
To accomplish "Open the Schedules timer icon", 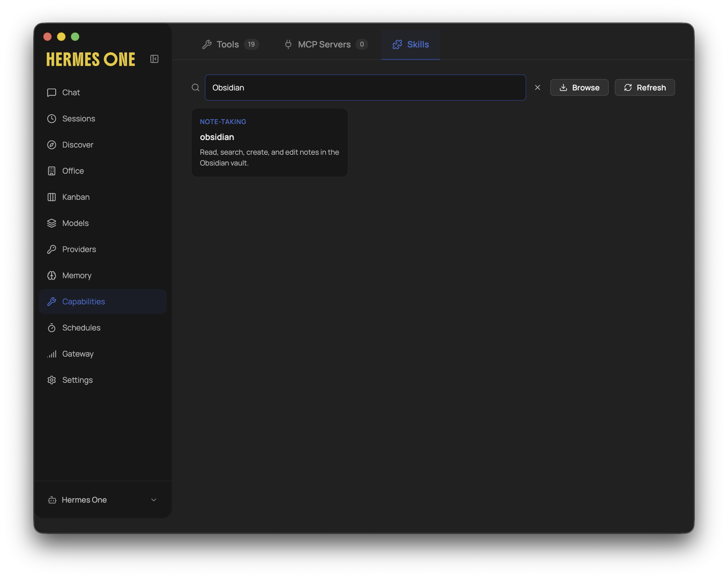I will [x=52, y=328].
